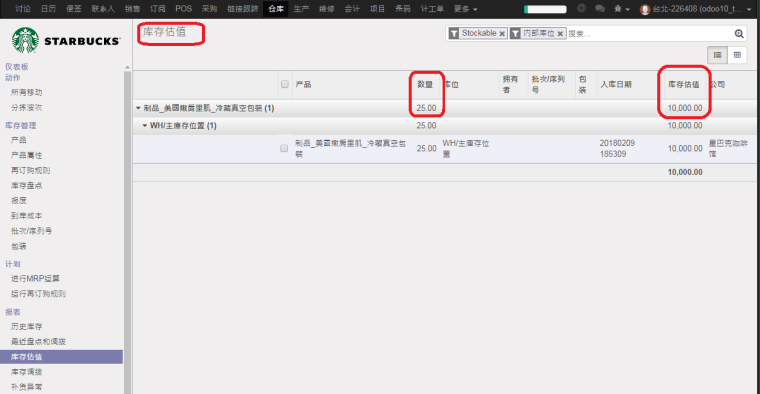Collapse the WH/主庫存位置 (1) group
Image resolution: width=760 pixels, height=394 pixels.
click(179, 126)
